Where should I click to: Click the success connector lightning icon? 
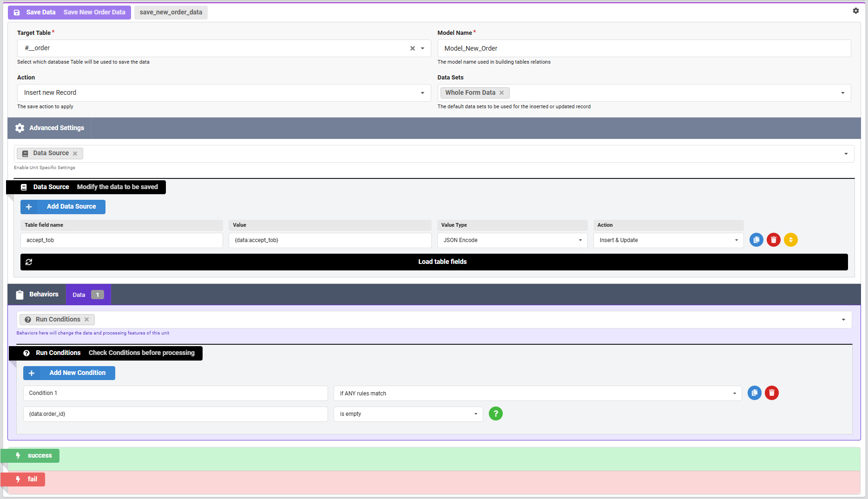pos(17,455)
